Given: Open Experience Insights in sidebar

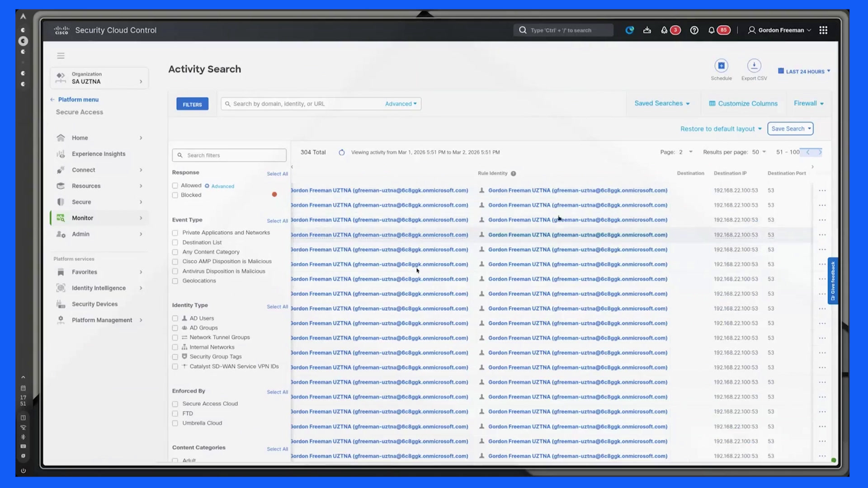Looking at the screenshot, I should pyautogui.click(x=99, y=154).
